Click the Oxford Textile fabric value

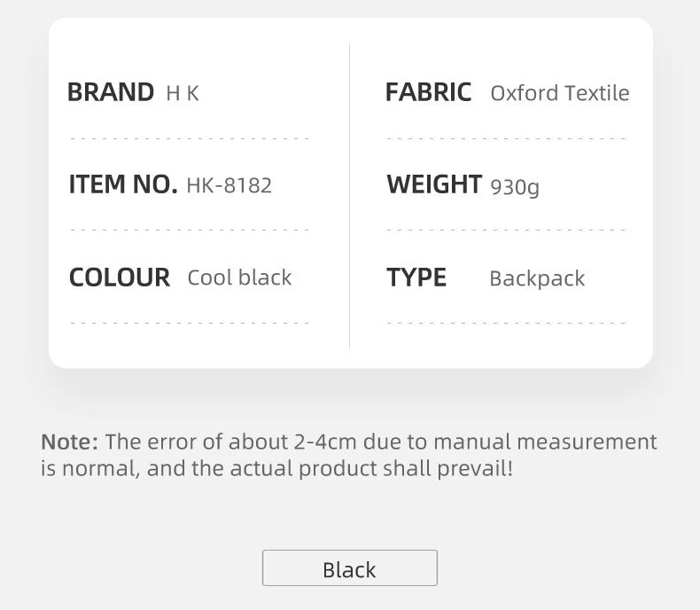[560, 93]
